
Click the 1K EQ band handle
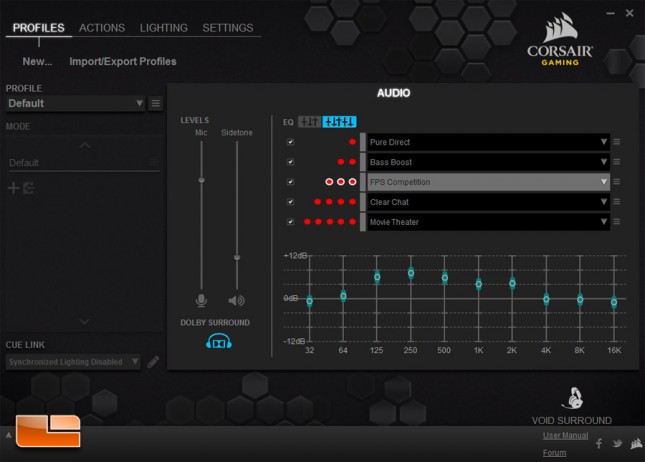478,284
